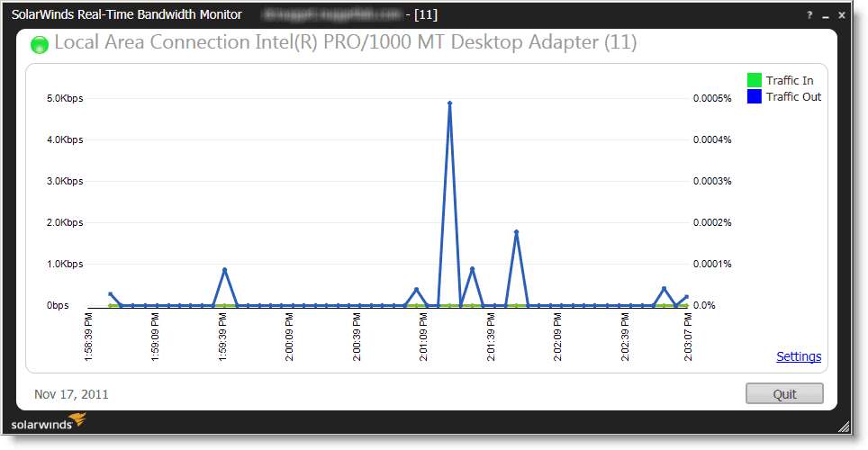Click the blue Traffic Out swatch
Screen dimensions: 868x450
tap(754, 96)
